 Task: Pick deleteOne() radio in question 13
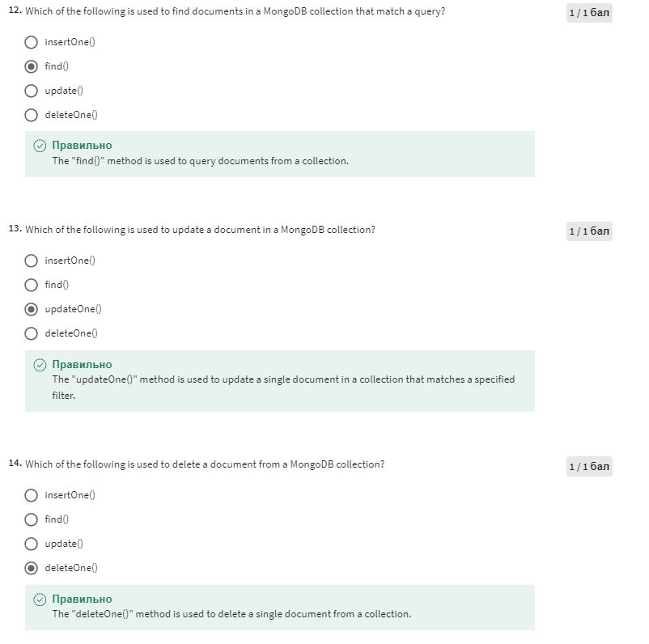[x=31, y=333]
